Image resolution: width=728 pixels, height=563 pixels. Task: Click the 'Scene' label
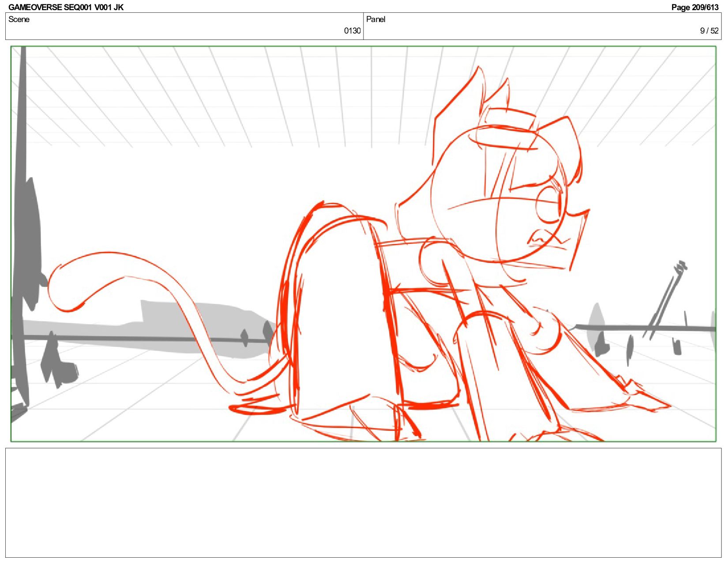click(x=19, y=19)
